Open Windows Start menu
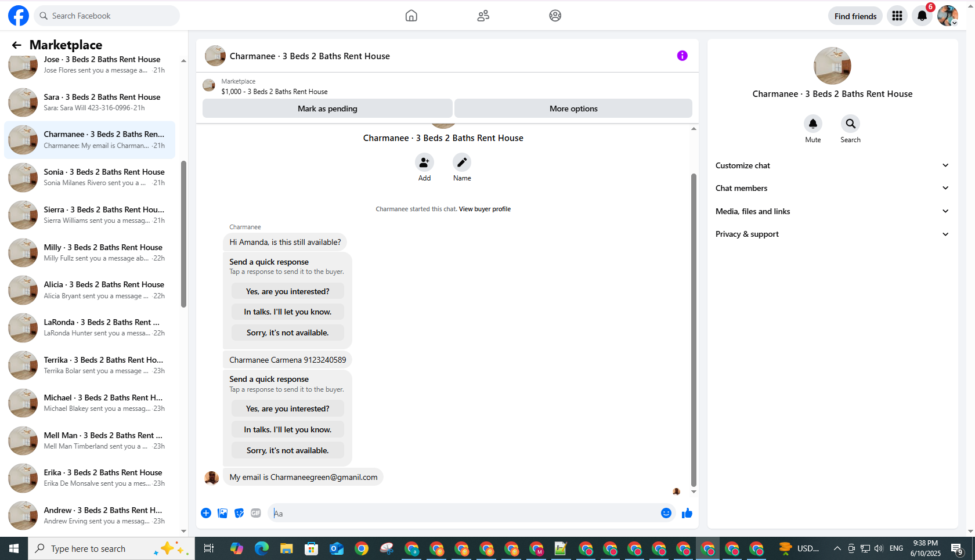The width and height of the screenshot is (975, 560). click(x=14, y=548)
